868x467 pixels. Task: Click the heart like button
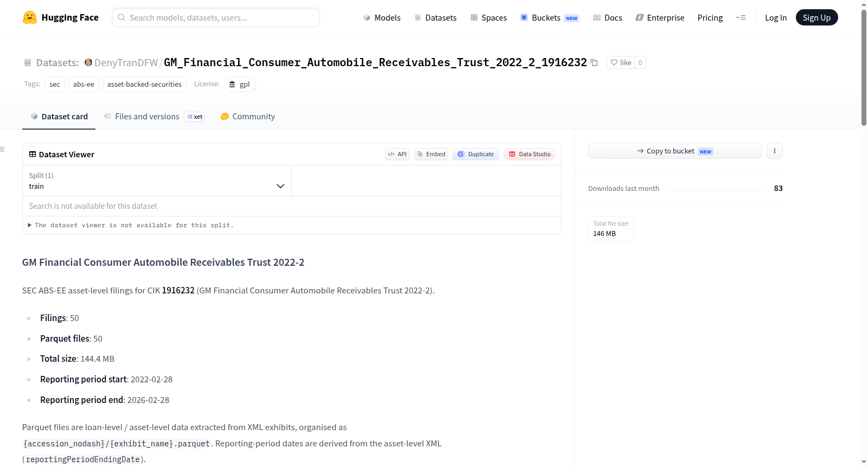tap(621, 62)
